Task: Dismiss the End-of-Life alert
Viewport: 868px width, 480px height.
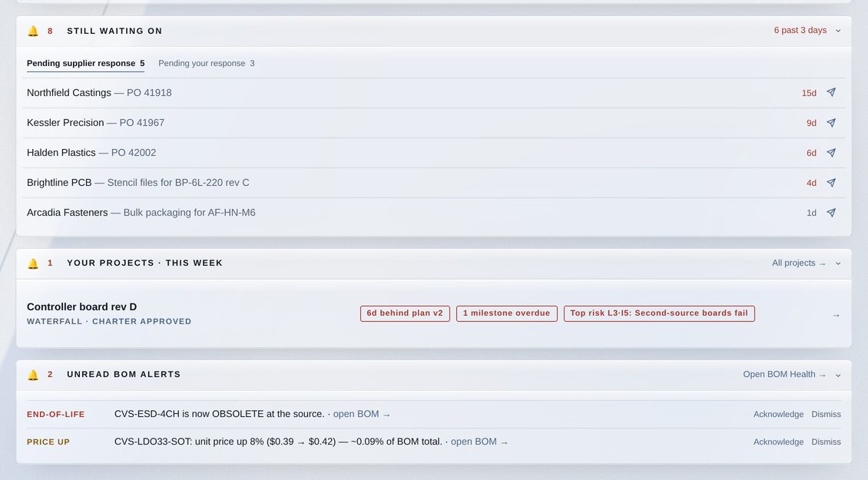Action: (826, 414)
